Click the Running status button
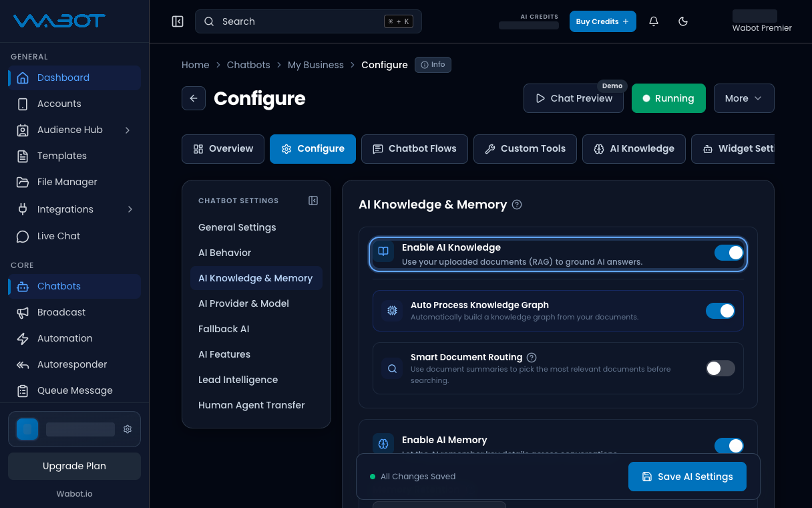Screen dimensions: 812x508 point(668,98)
